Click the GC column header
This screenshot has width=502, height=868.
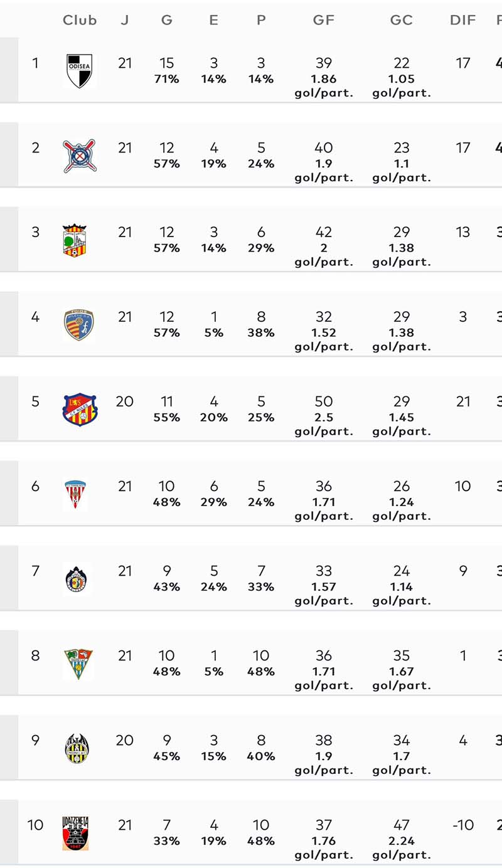point(401,20)
